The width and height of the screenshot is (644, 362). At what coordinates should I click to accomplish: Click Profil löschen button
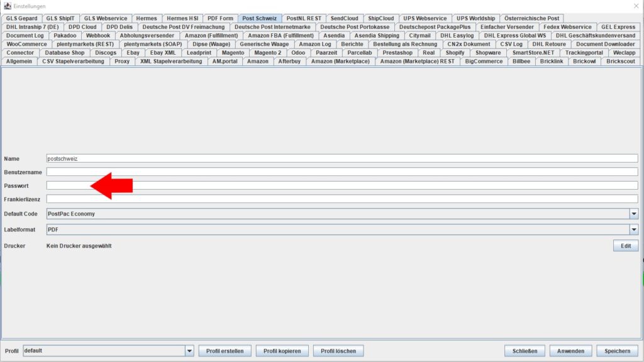pyautogui.click(x=338, y=351)
